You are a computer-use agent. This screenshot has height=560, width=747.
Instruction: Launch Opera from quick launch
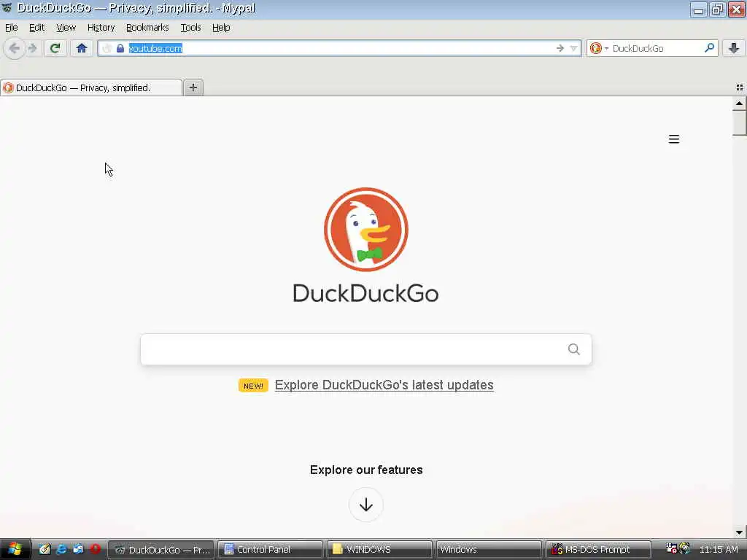click(x=95, y=549)
